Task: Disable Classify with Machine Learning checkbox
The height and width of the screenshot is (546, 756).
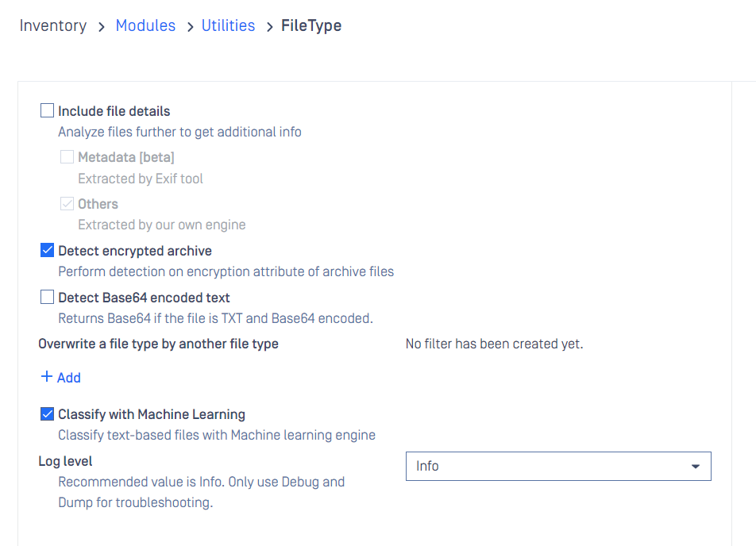Action: (47, 413)
